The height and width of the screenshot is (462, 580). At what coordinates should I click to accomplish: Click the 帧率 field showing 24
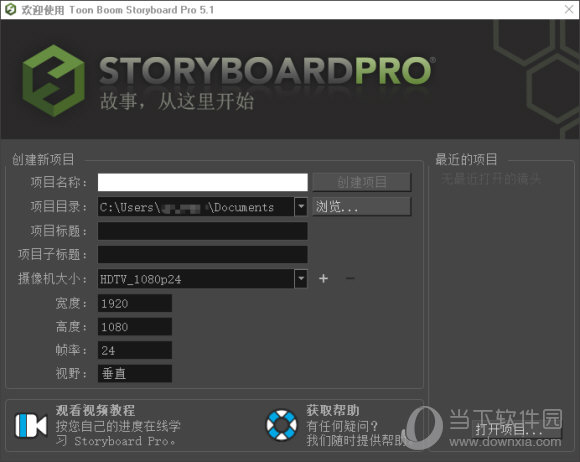point(135,350)
